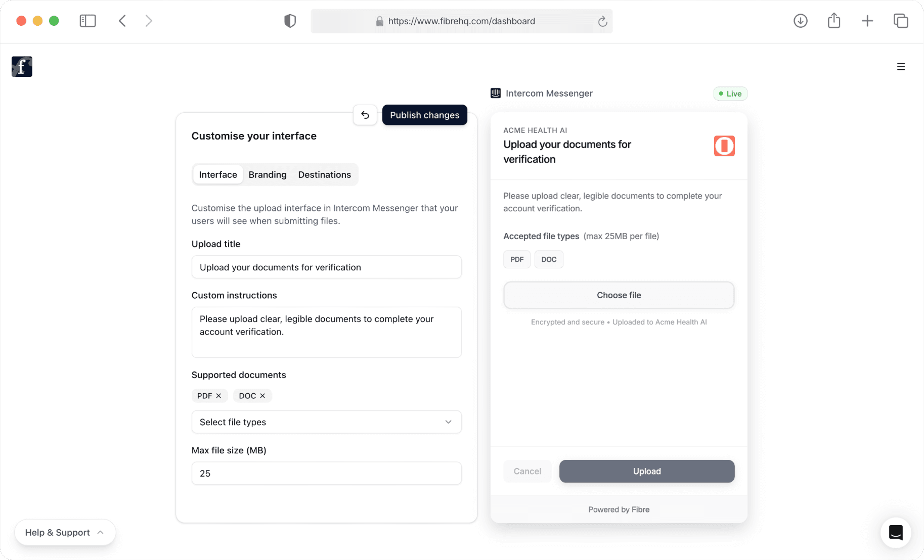This screenshot has height=560, width=924.
Task: Click the undo changes arrow button
Action: click(365, 115)
